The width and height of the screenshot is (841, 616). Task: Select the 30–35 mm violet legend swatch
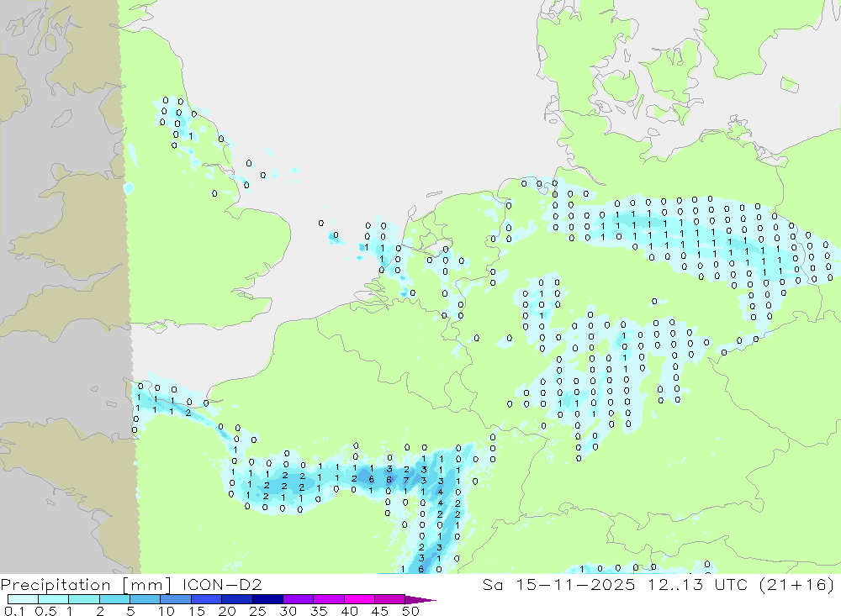point(299,599)
